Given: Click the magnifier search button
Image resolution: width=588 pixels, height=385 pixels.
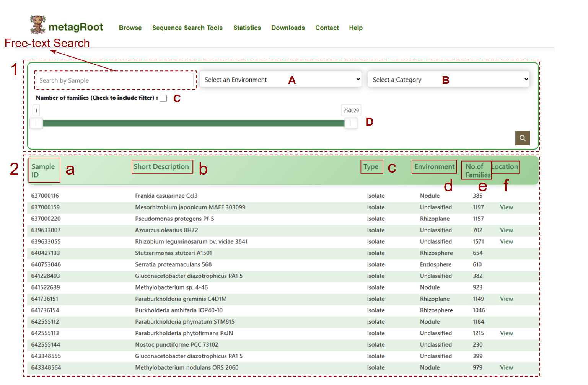Looking at the screenshot, I should [x=523, y=138].
